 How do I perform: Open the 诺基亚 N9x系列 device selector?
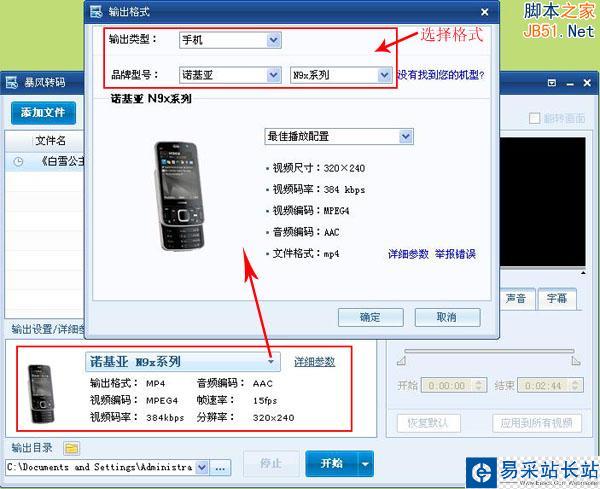[183, 362]
